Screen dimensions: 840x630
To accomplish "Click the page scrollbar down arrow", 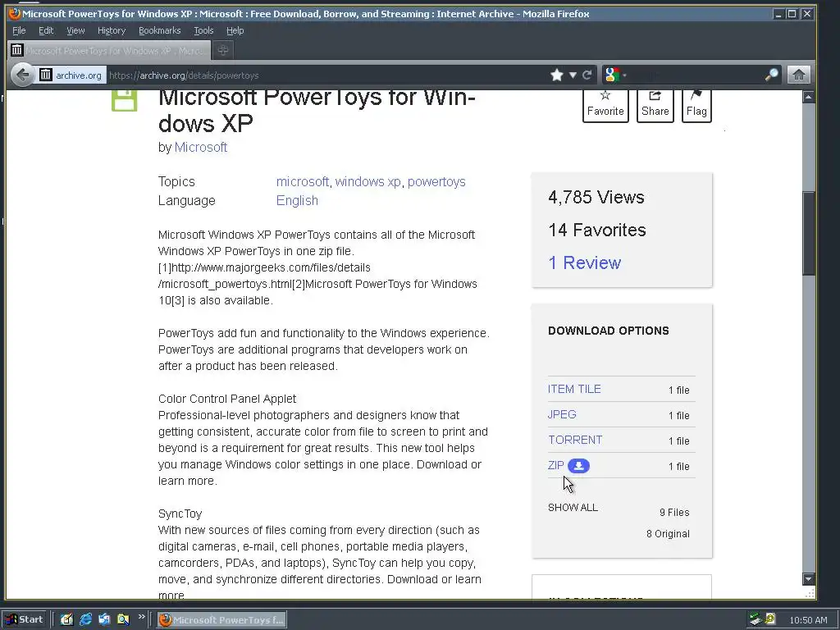I will tap(808, 578).
